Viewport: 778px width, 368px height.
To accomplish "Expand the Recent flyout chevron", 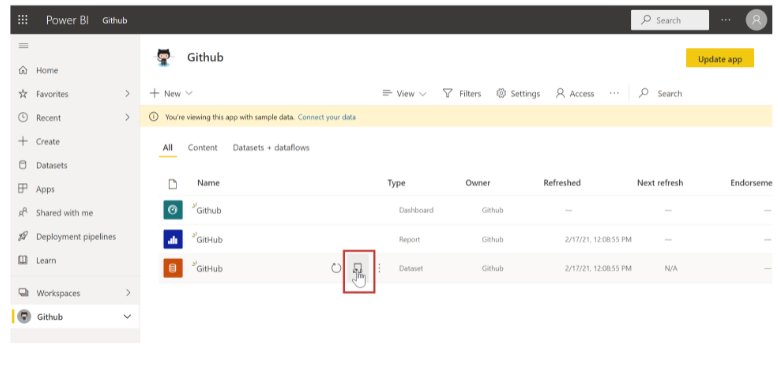I will point(128,118).
